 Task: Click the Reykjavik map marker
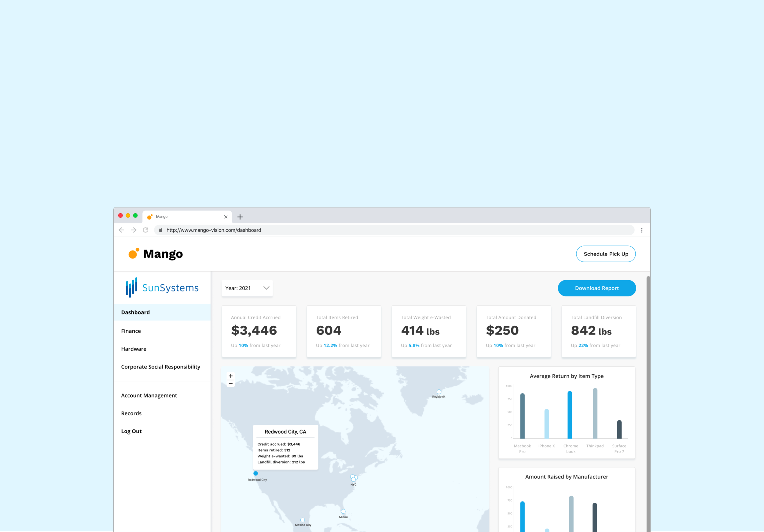click(x=439, y=392)
